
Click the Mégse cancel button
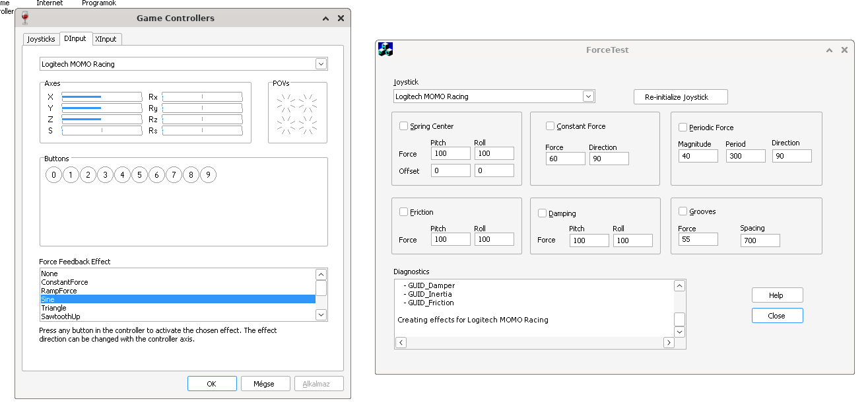267,383
